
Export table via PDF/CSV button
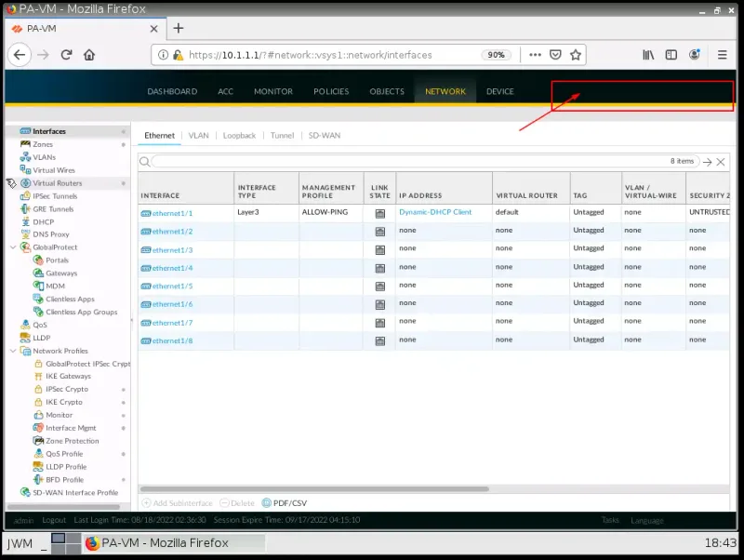click(285, 503)
